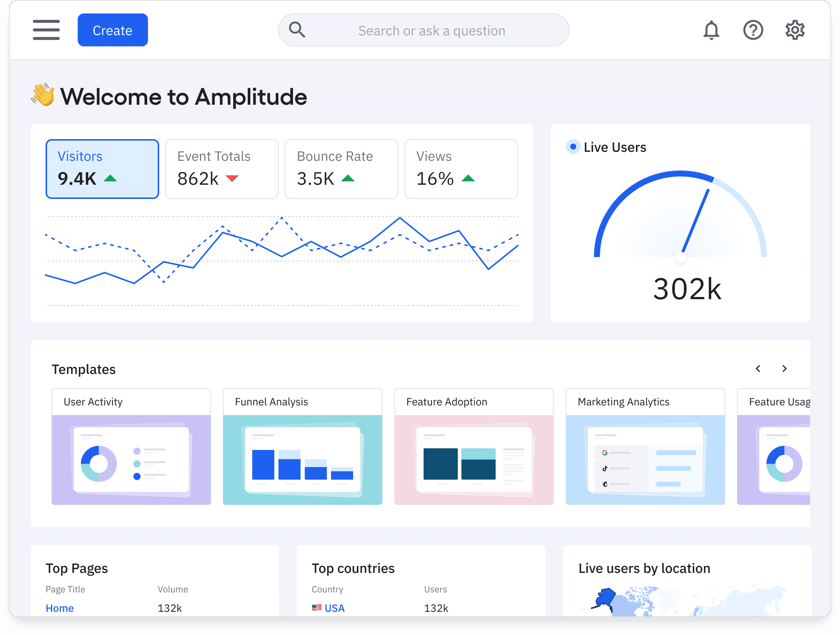Click the USA flag icon in Top countries
The width and height of the screenshot is (840, 635).
317,608
